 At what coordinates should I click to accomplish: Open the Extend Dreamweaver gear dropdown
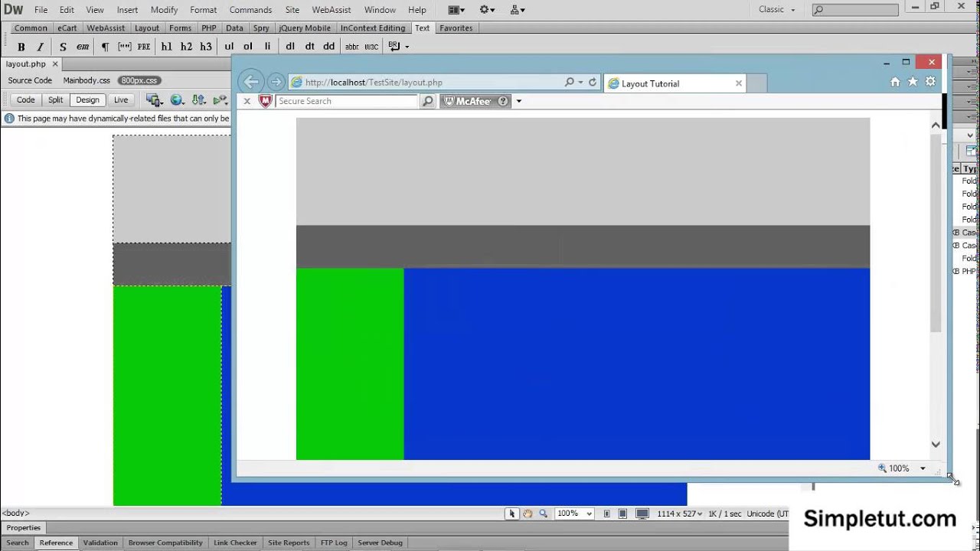487,10
